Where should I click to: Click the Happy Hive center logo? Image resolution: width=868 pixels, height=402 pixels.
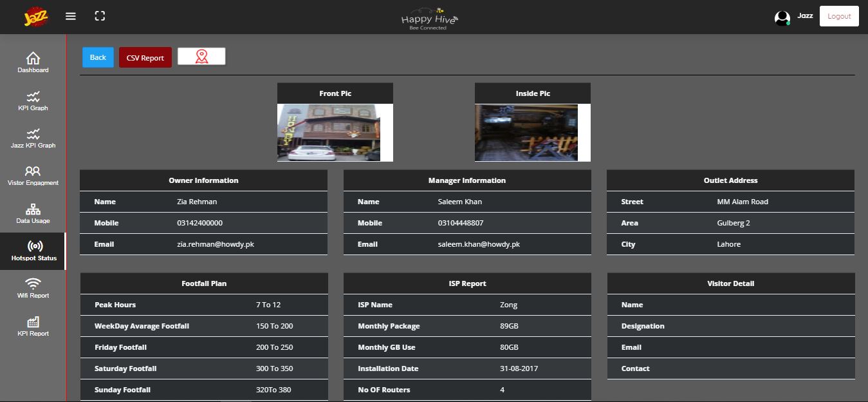click(x=429, y=19)
